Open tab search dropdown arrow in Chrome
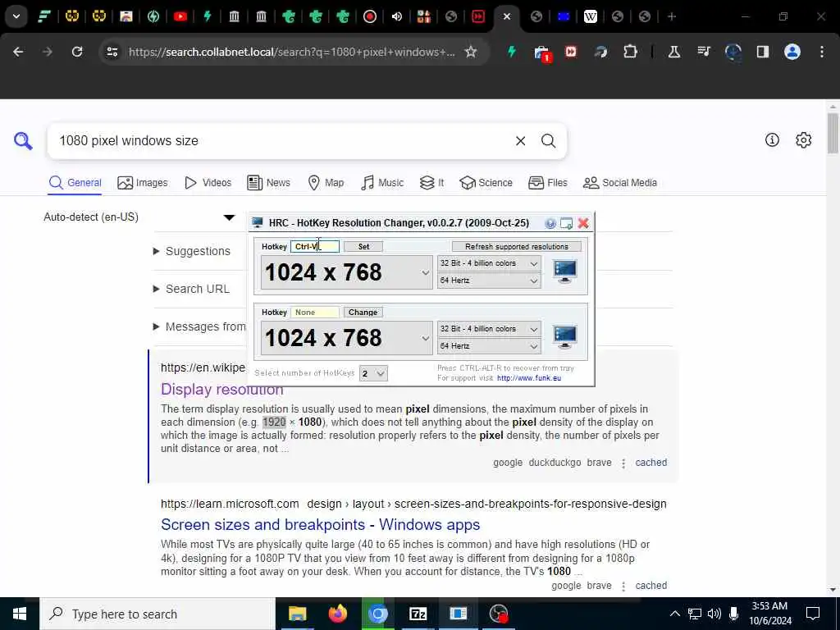The width and height of the screenshot is (840, 630). point(16,16)
